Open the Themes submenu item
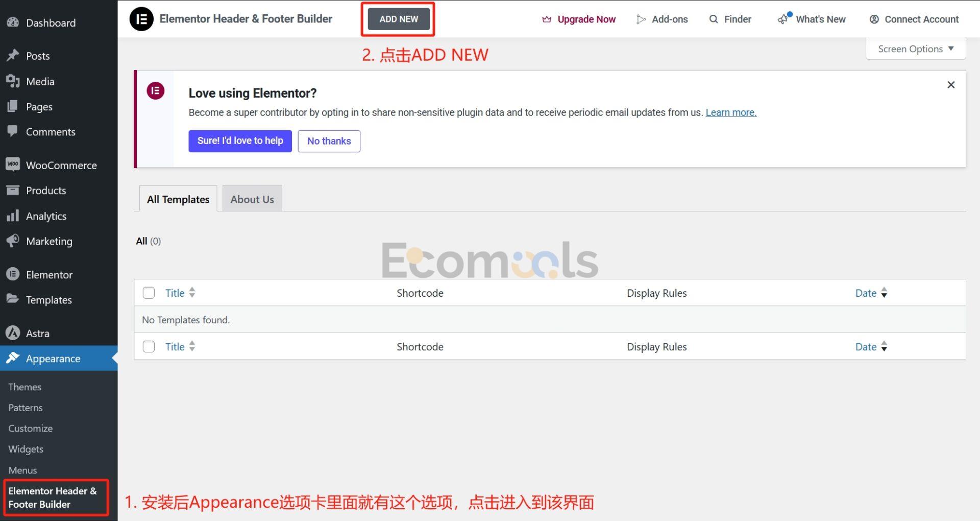980x521 pixels. pos(24,387)
